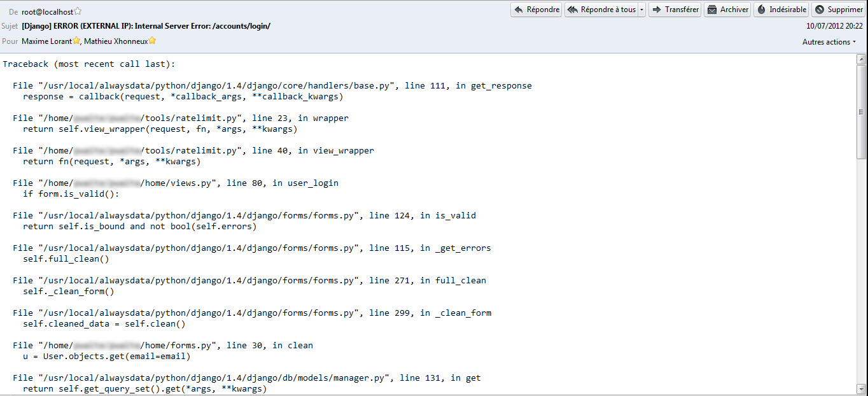The height and width of the screenshot is (396, 868).
Task: Expand the Autres actions menu
Action: pyautogui.click(x=829, y=42)
